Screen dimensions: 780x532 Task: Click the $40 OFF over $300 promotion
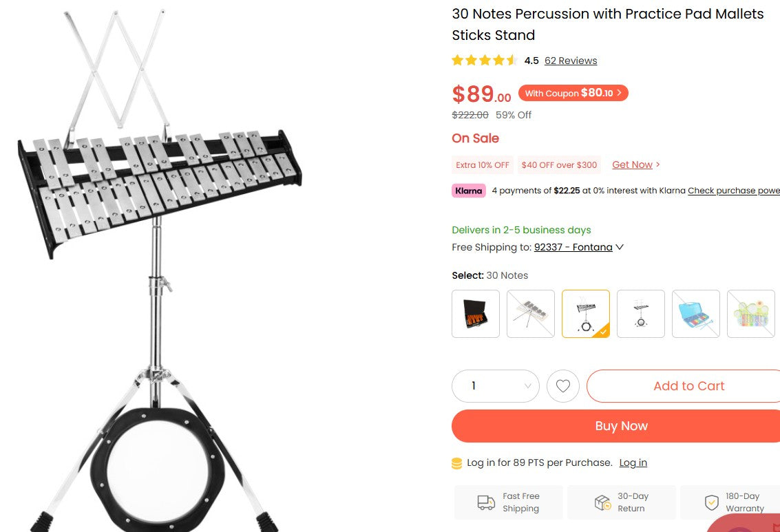(558, 164)
